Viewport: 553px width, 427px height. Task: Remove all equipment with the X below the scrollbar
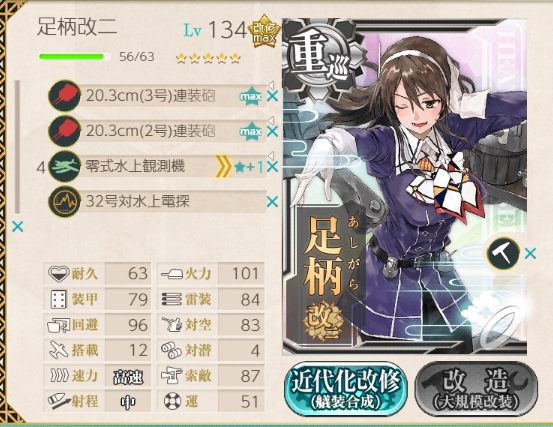pos(18,226)
